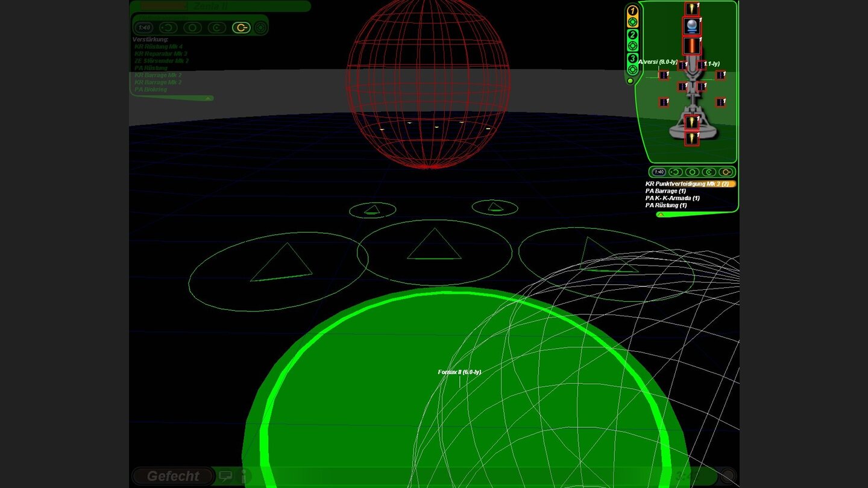Click the small green dot below group 3
The height and width of the screenshot is (488, 868).
pos(630,81)
